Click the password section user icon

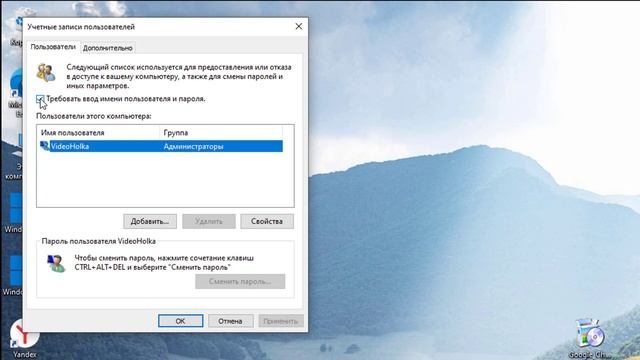pos(56,263)
